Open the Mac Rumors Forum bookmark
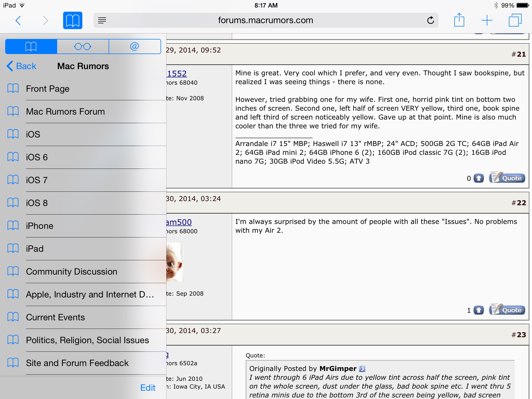The image size is (532, 399). coord(83,111)
